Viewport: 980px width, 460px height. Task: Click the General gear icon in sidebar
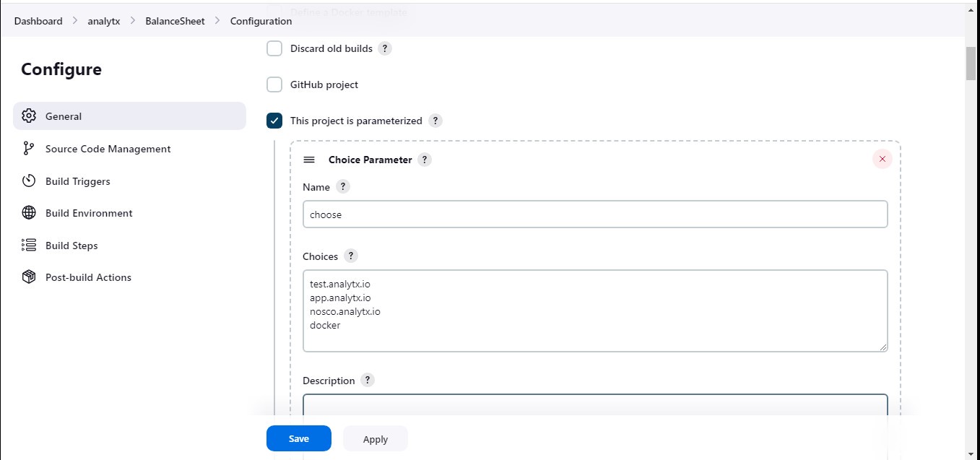pyautogui.click(x=29, y=116)
